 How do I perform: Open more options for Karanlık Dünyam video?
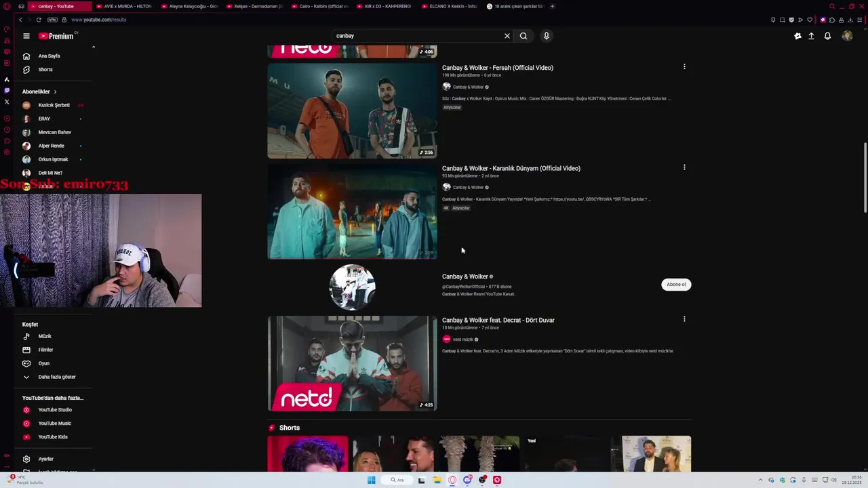684,167
